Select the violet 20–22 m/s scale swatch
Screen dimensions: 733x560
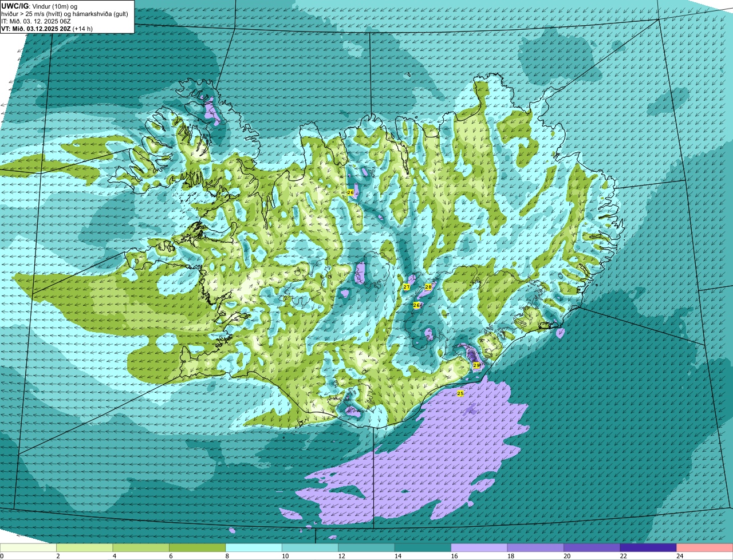tap(592, 548)
